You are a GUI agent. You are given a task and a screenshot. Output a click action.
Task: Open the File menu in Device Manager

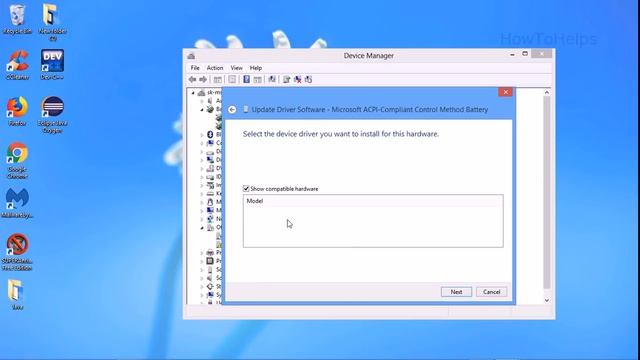pyautogui.click(x=195, y=68)
